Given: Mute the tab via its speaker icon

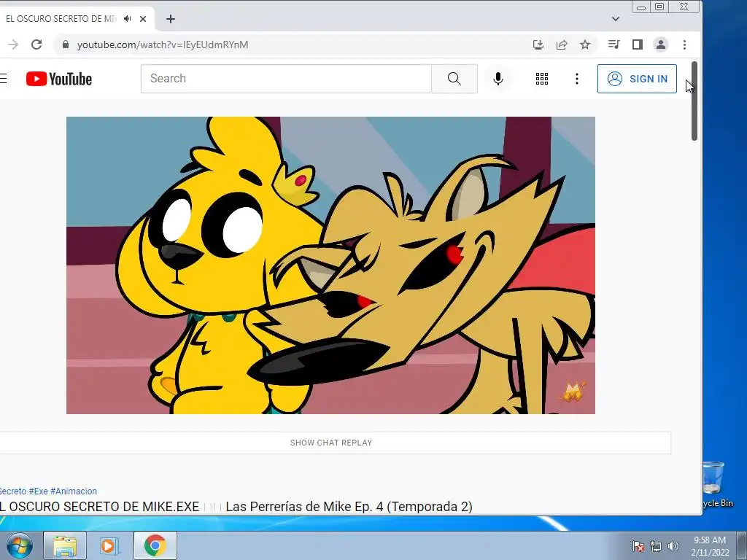Looking at the screenshot, I should click(x=127, y=18).
